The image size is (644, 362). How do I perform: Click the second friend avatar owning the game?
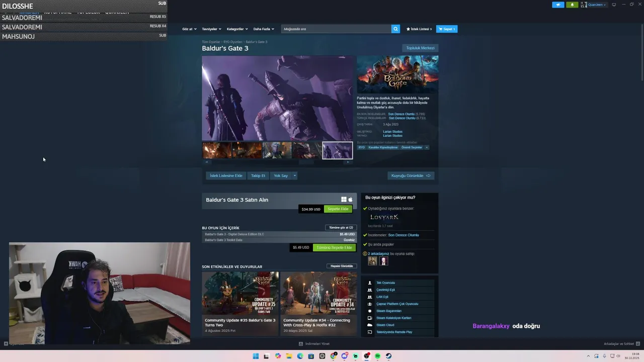tap(383, 261)
